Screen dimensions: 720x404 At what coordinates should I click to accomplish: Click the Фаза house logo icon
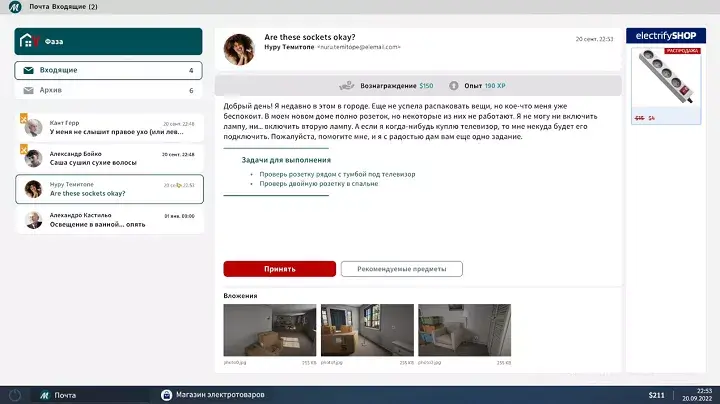30,41
